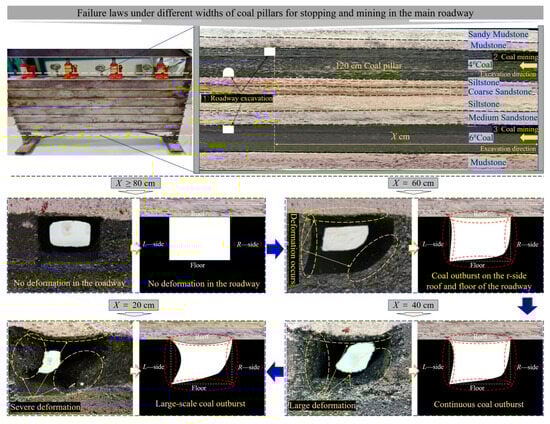Click the figure title about coal pillar failure laws
Screen dimensions: 550x424
coord(275,13)
